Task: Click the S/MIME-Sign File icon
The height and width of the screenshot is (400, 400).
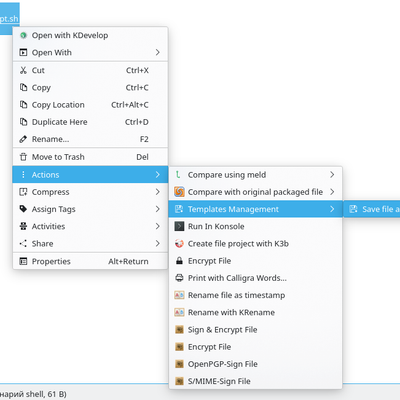Action: 179,381
